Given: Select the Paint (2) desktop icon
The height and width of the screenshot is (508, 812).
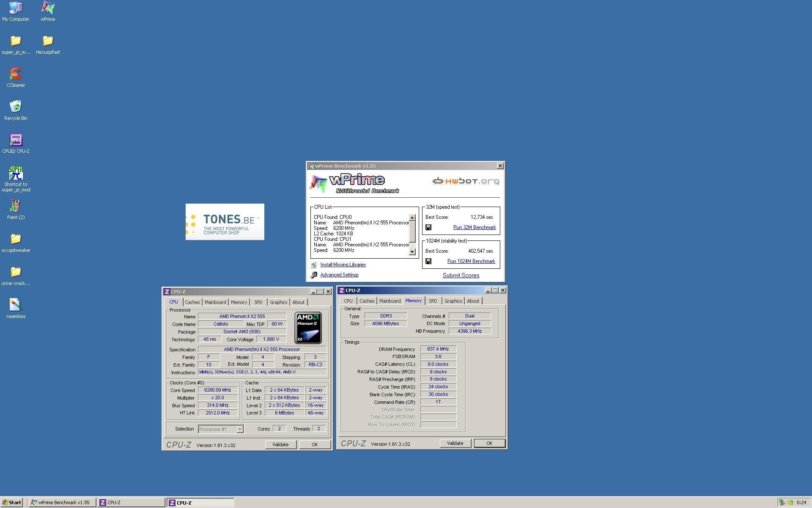Looking at the screenshot, I should click(x=16, y=210).
